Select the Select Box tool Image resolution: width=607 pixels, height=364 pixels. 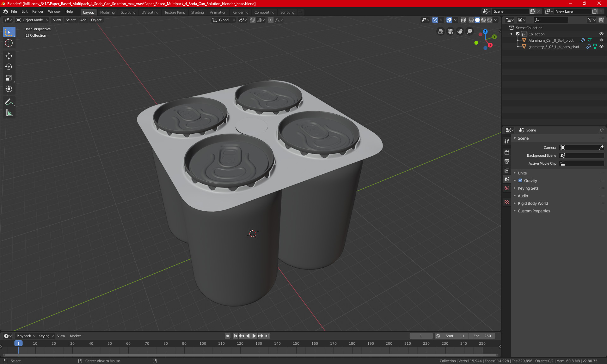pos(9,32)
